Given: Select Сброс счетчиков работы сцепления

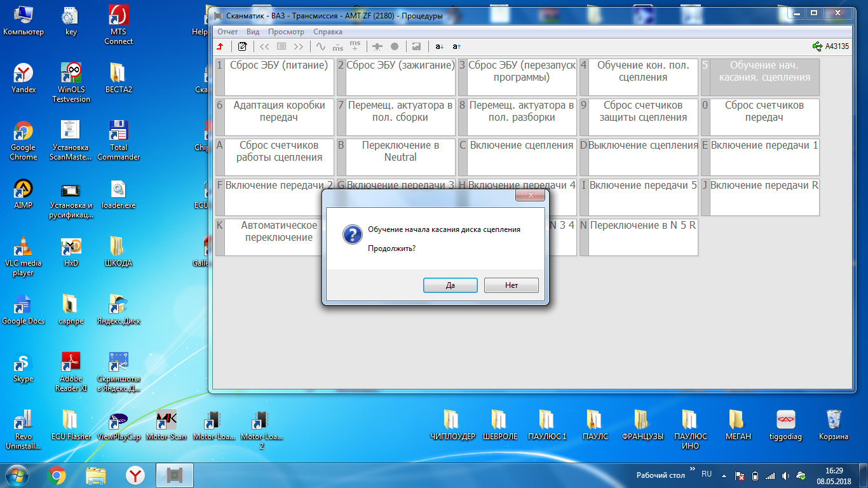Looking at the screenshot, I should tap(275, 157).
